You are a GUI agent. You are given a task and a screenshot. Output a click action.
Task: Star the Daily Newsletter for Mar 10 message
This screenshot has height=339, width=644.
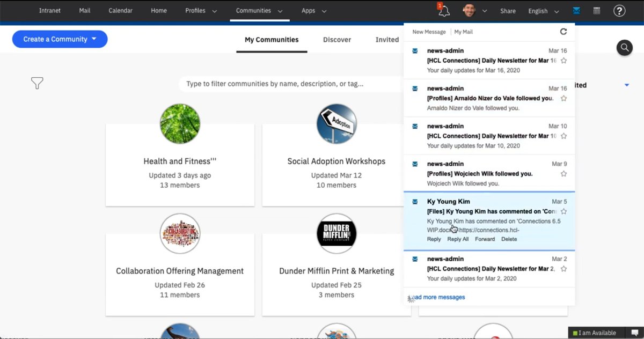point(563,136)
